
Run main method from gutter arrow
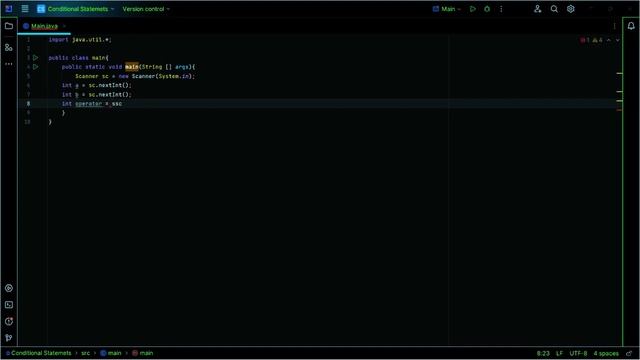click(x=36, y=67)
